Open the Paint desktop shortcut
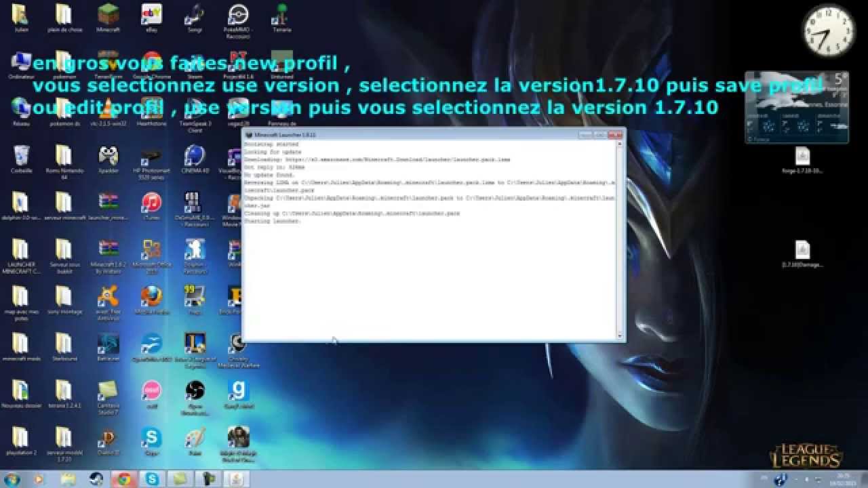Viewport: 868px width, 488px height. (x=195, y=441)
